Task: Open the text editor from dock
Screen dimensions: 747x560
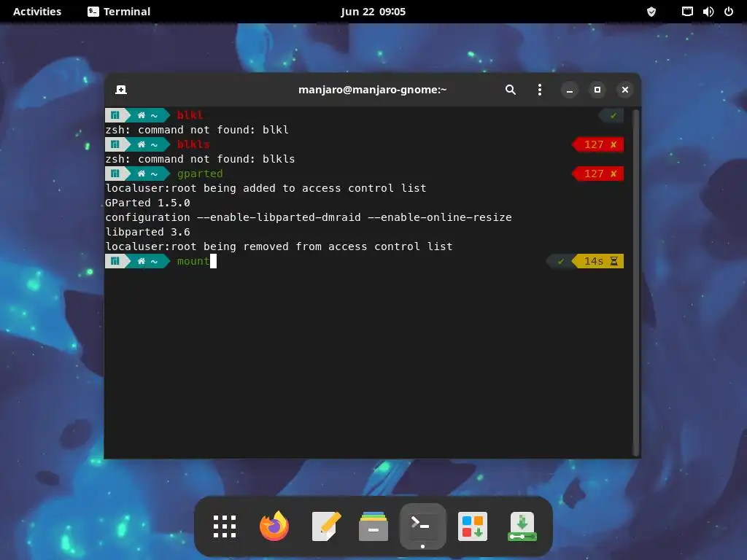Action: click(x=326, y=526)
